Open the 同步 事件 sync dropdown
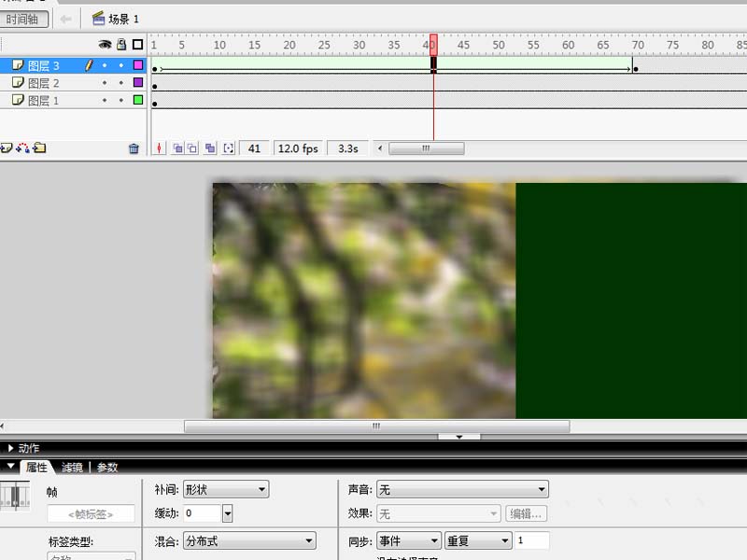The image size is (747, 560). 409,541
